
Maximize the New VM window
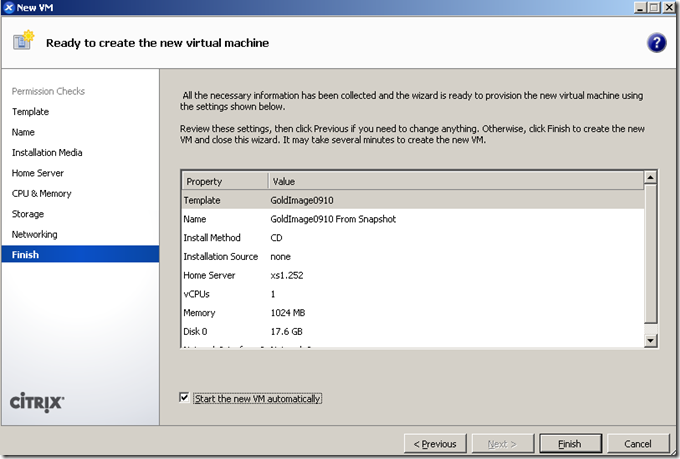pos(654,7)
